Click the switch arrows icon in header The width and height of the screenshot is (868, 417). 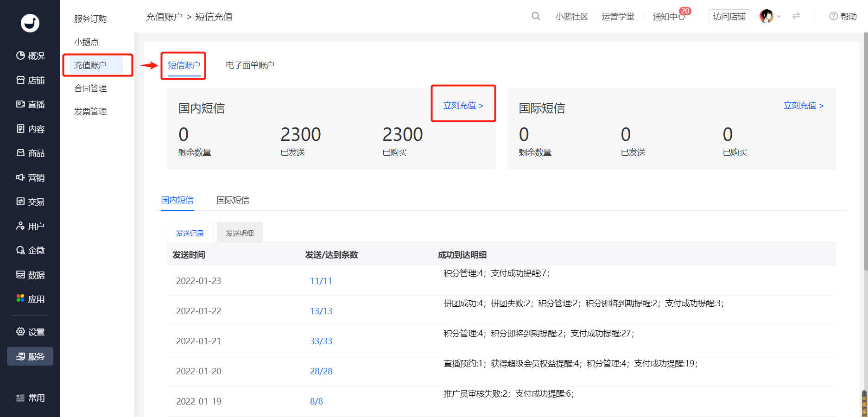796,16
